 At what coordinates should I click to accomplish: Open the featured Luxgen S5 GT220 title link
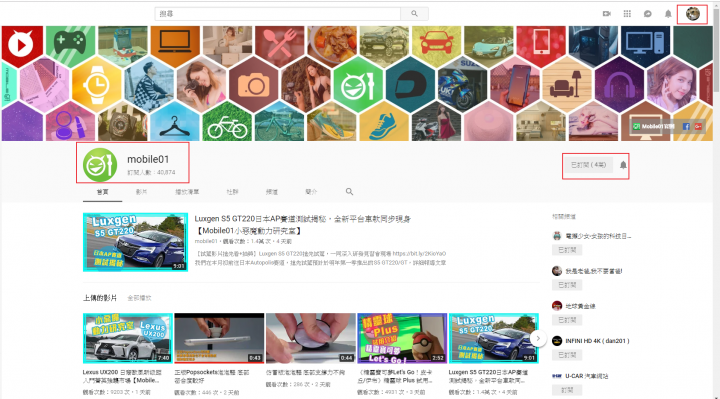coord(303,225)
